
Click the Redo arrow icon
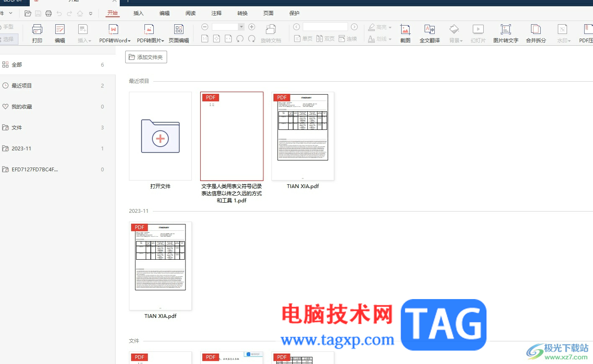70,13
